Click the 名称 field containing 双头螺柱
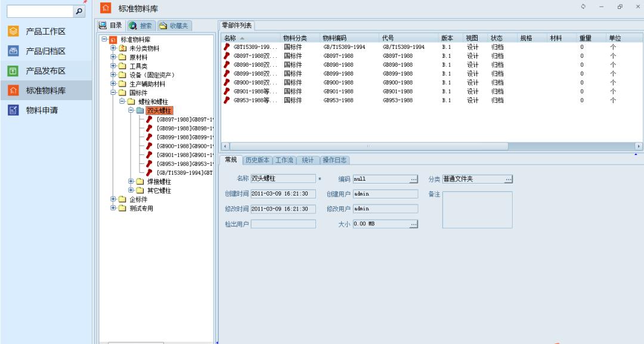The height and width of the screenshot is (344, 644). [283, 179]
